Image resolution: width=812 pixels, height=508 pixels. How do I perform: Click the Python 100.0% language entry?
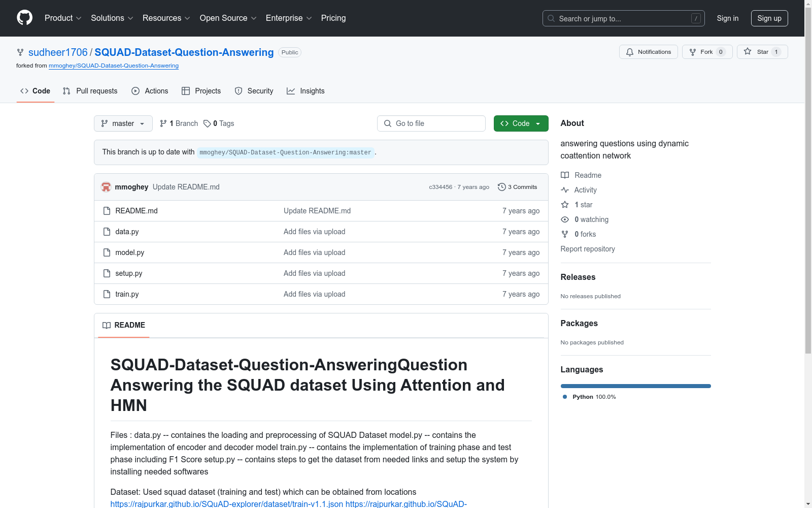coord(589,397)
